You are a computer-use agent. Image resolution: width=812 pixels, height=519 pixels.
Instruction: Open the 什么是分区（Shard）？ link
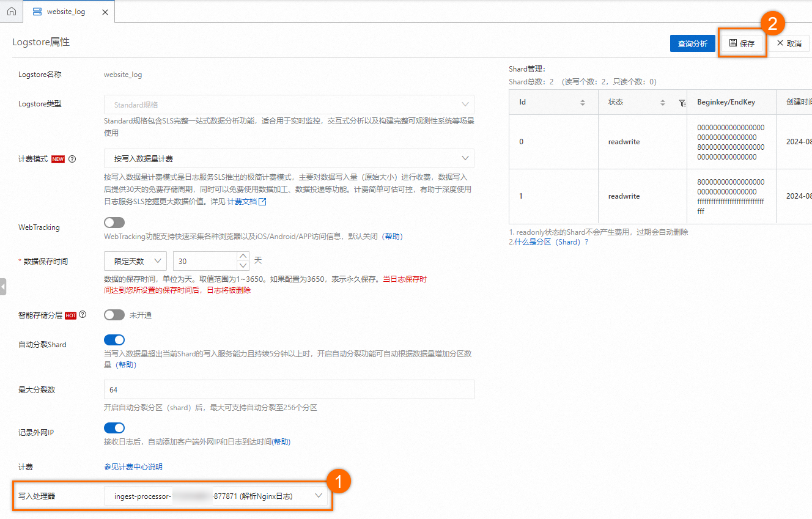coord(551,242)
